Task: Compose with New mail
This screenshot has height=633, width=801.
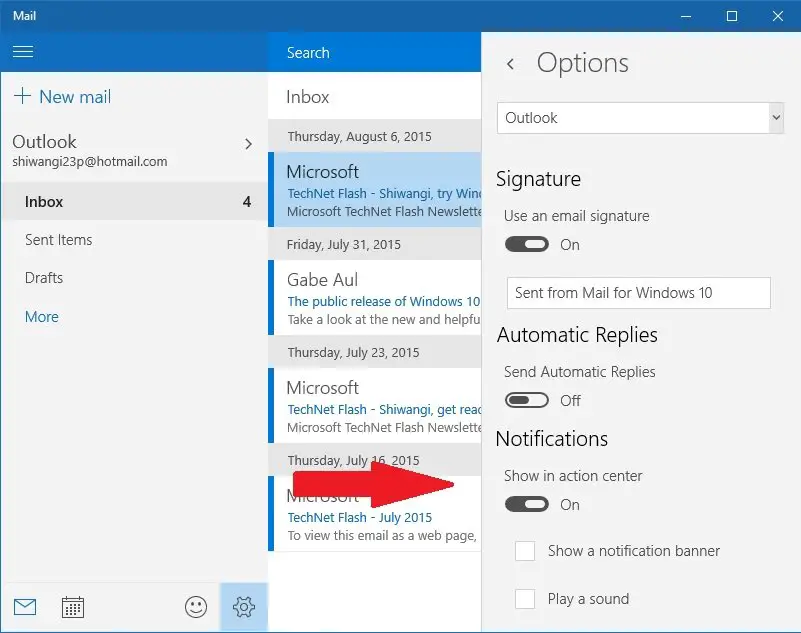Action: click(62, 97)
